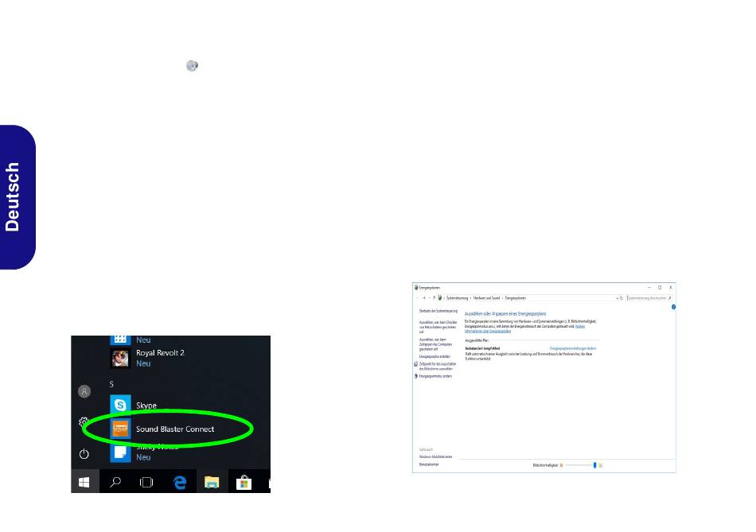Open Task View on the taskbar

[x=146, y=482]
